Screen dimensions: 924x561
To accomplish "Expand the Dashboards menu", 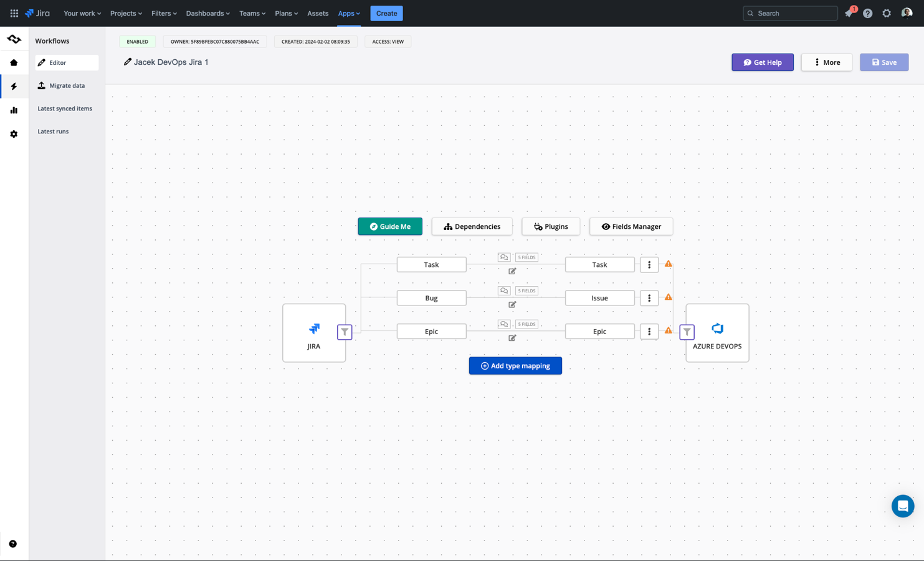I will tap(208, 13).
